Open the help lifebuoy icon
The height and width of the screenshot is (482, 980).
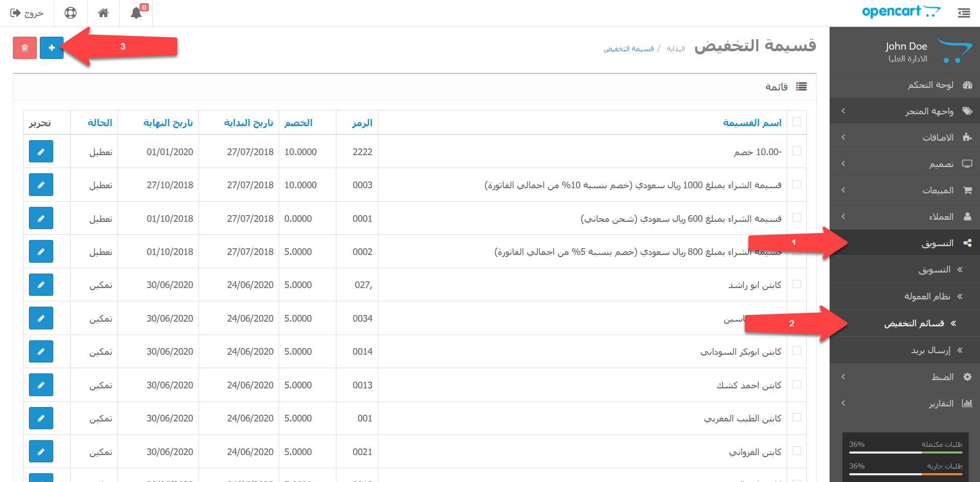point(71,13)
